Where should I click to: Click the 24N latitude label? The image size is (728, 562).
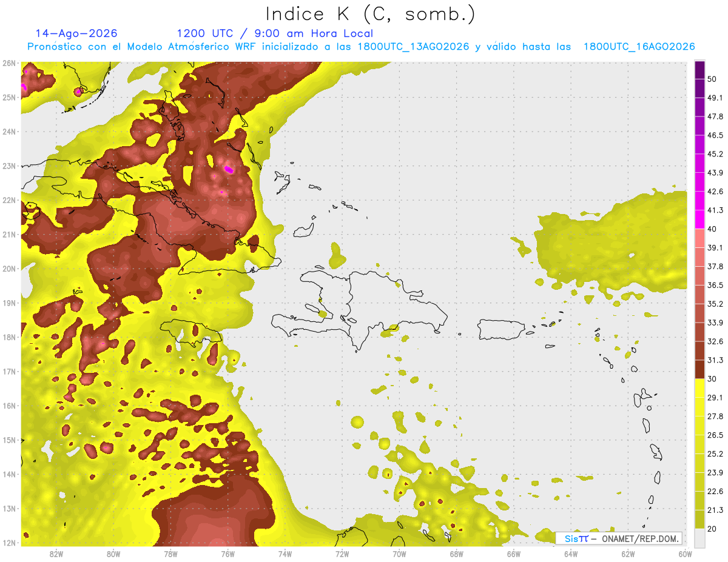tap(8, 132)
